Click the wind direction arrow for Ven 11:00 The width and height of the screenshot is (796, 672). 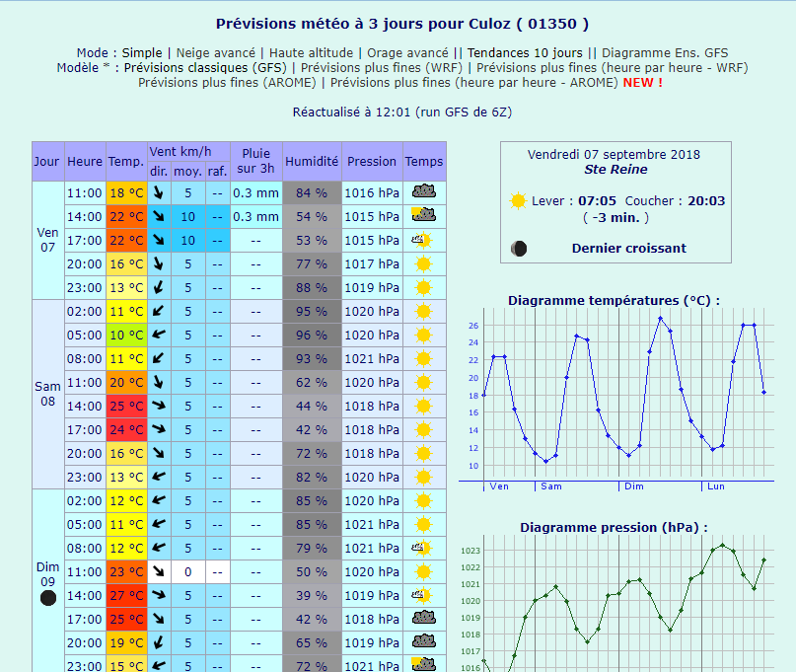pyautogui.click(x=159, y=193)
